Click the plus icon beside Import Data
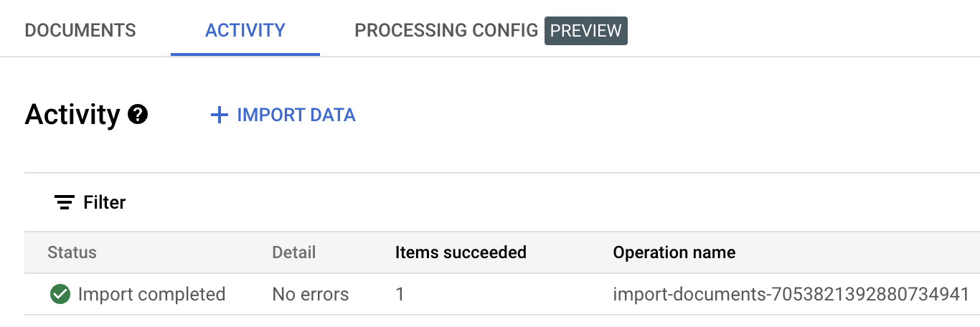Screen dimensions: 980x327 click(219, 115)
